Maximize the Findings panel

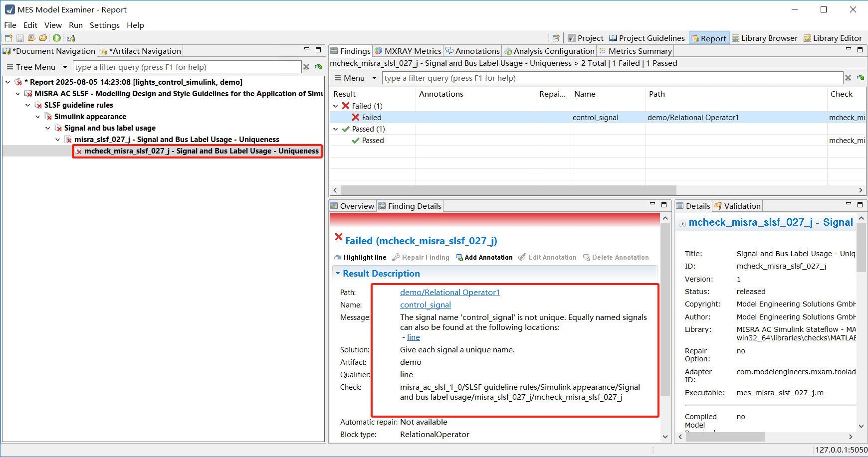coord(860,50)
